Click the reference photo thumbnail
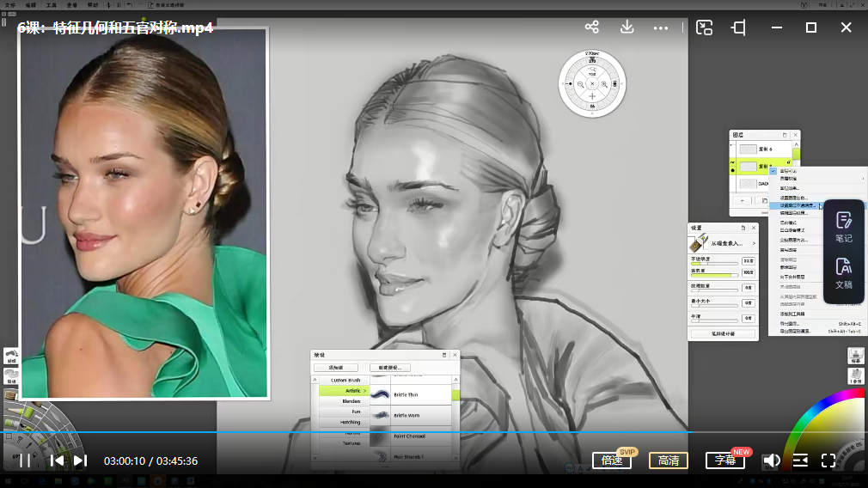This screenshot has width=868, height=488. pyautogui.click(x=144, y=213)
